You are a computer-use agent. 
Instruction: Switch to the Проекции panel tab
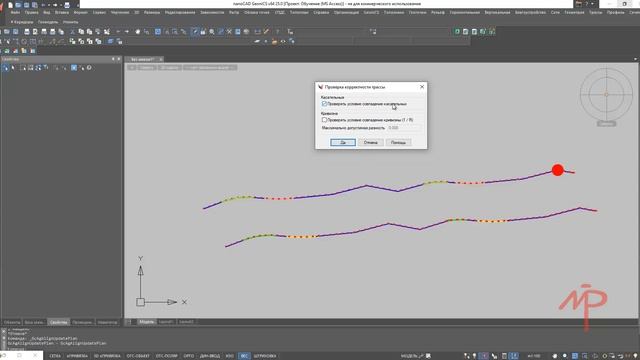pyautogui.click(x=82, y=322)
